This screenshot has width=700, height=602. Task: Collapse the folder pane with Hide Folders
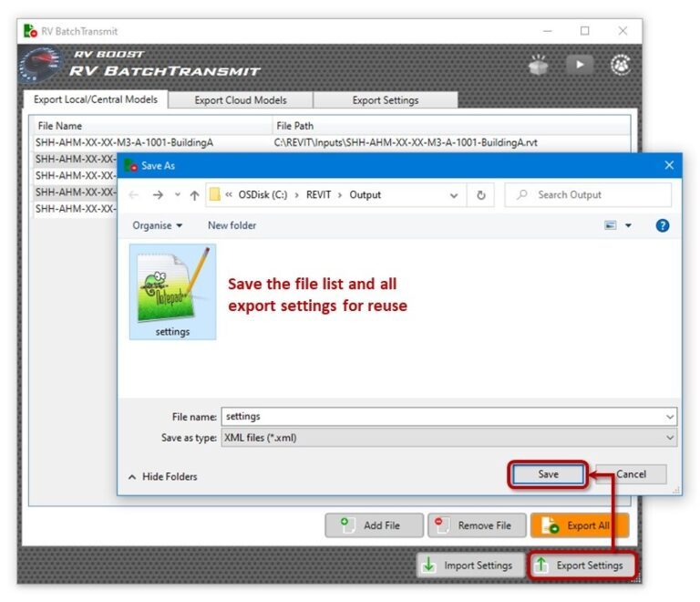point(162,476)
